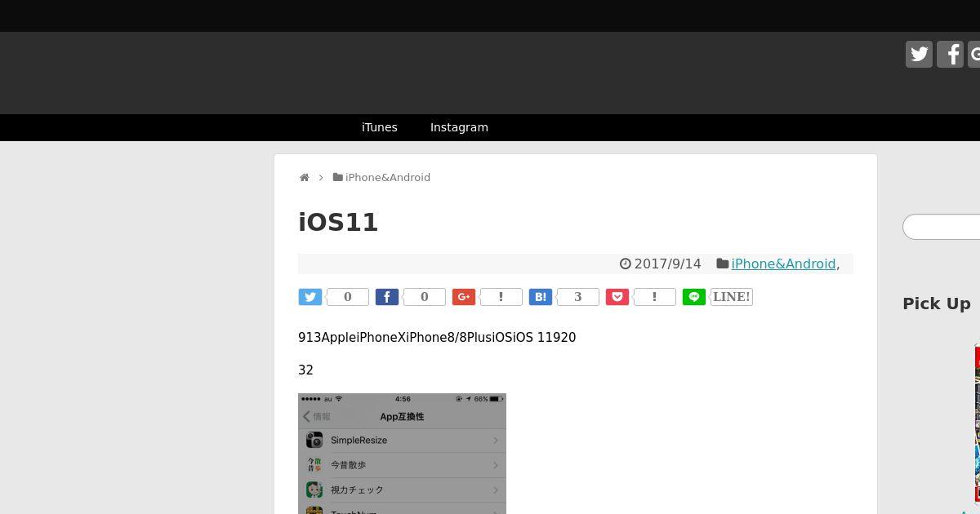This screenshot has height=514, width=980.
Task: Open the App互換性 screenshot image
Action: click(402, 454)
